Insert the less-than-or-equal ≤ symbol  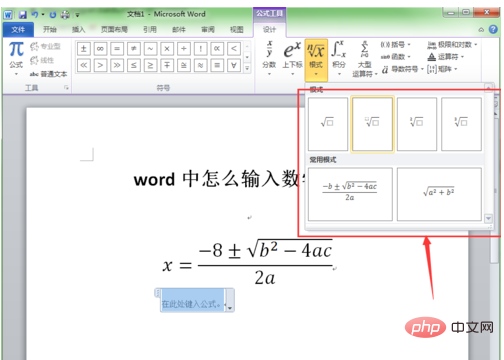134,65
